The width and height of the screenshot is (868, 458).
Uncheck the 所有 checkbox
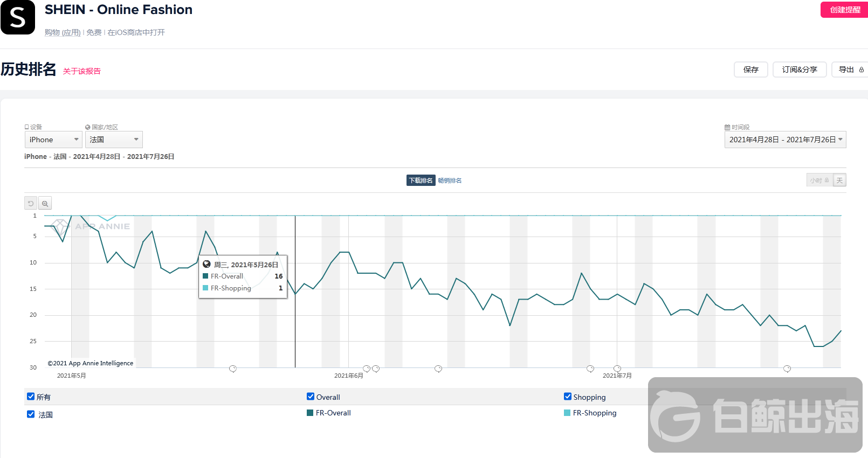[x=31, y=397]
